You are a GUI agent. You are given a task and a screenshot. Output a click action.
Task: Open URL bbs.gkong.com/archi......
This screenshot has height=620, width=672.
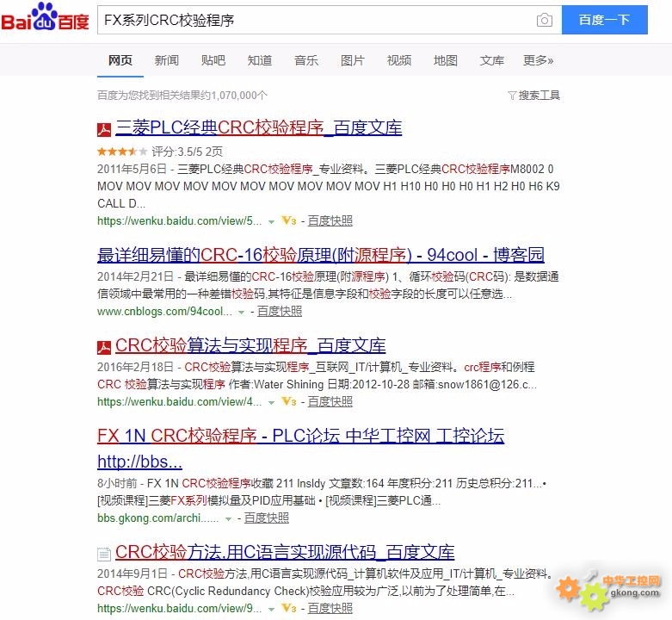pyautogui.click(x=158, y=518)
